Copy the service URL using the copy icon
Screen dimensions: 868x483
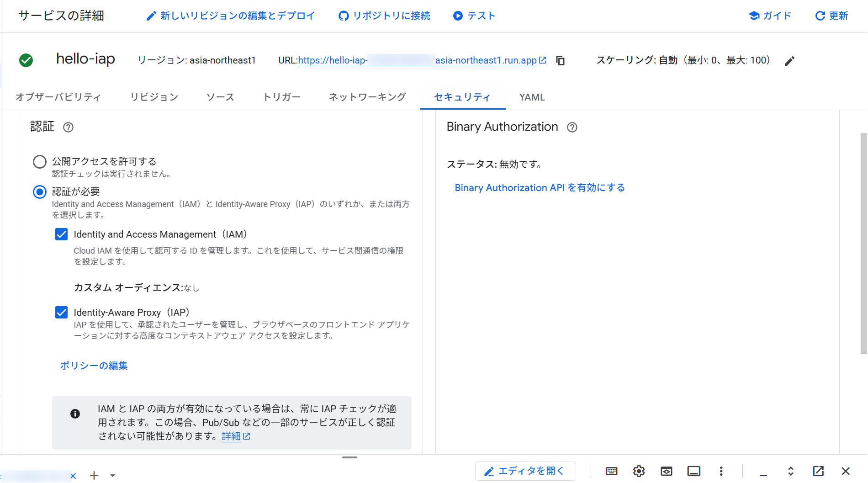[x=560, y=60]
